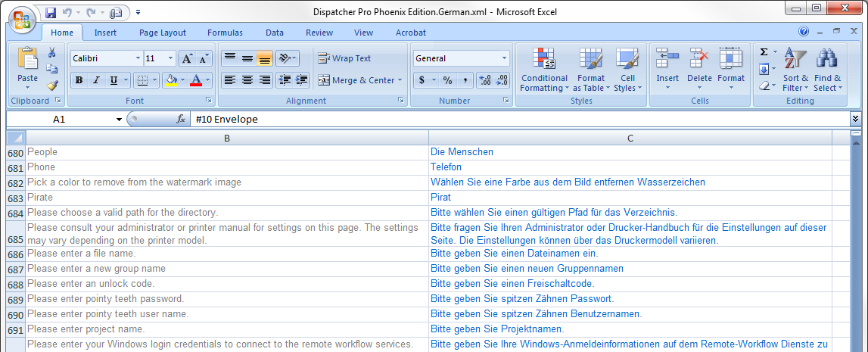Apply cell borders button

(142, 80)
